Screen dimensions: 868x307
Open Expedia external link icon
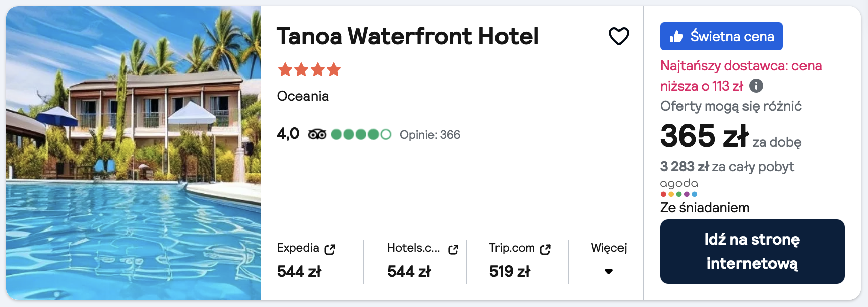(330, 249)
